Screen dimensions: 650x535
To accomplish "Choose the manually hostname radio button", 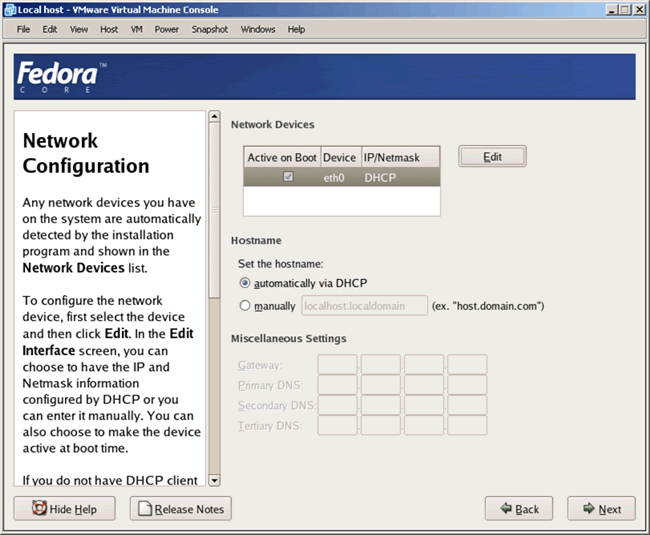I will (245, 306).
